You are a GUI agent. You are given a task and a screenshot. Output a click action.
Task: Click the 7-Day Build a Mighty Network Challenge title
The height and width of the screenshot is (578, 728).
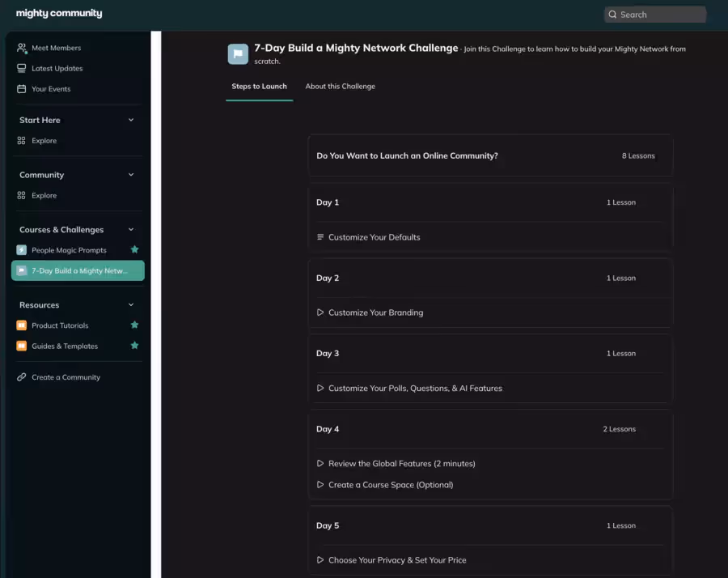click(356, 48)
